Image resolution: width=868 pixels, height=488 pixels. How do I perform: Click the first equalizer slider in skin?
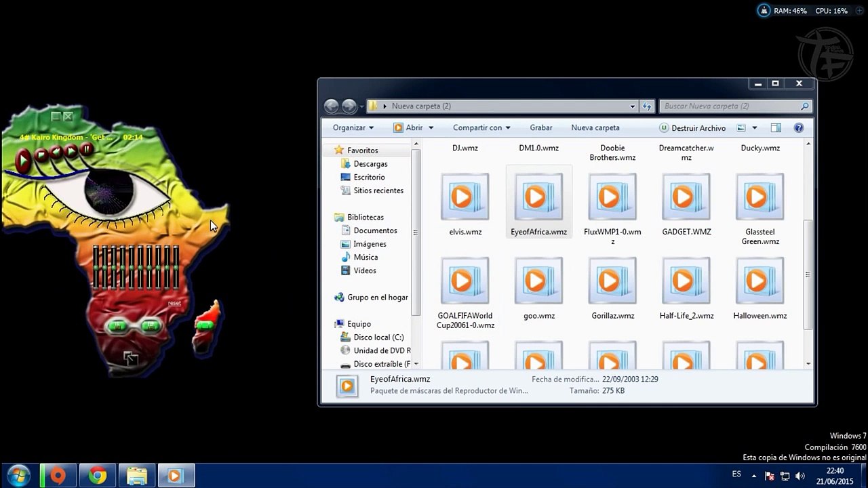coord(97,267)
